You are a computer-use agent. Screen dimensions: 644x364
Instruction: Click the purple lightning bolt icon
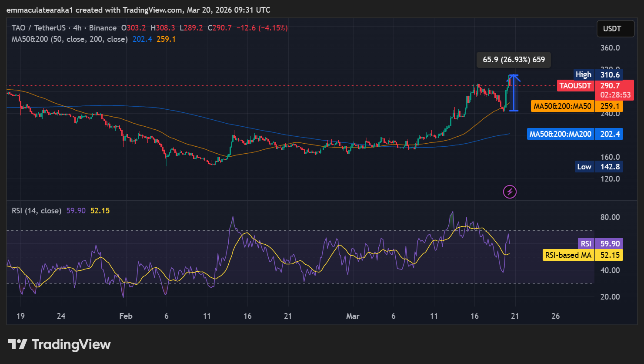pyautogui.click(x=510, y=192)
